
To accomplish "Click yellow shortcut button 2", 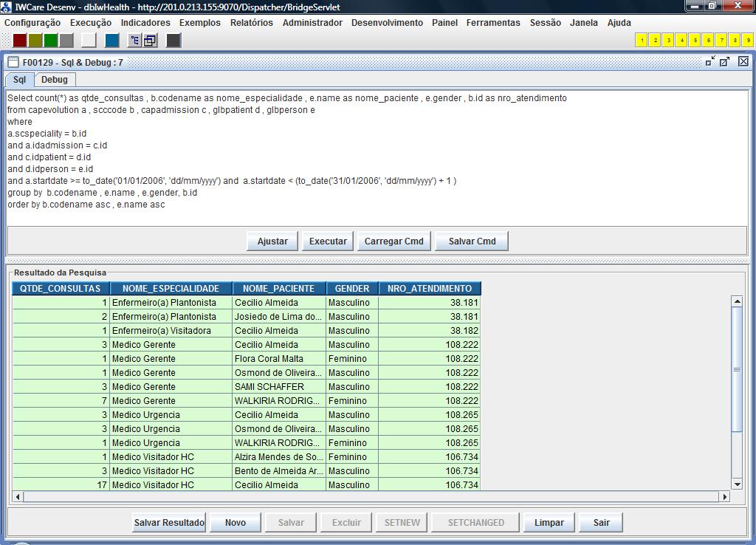I will (x=656, y=41).
